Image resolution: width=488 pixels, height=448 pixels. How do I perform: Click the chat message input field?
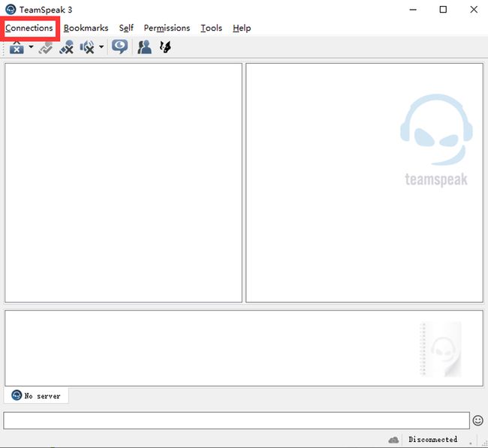236,420
